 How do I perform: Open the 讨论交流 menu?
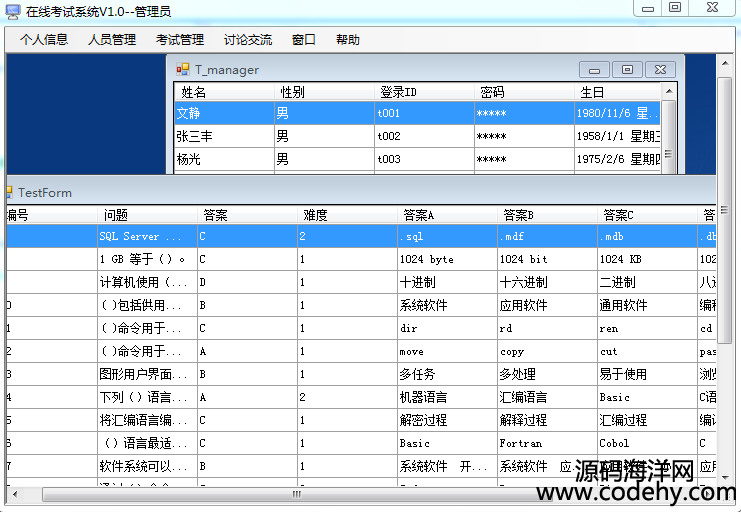coord(248,40)
